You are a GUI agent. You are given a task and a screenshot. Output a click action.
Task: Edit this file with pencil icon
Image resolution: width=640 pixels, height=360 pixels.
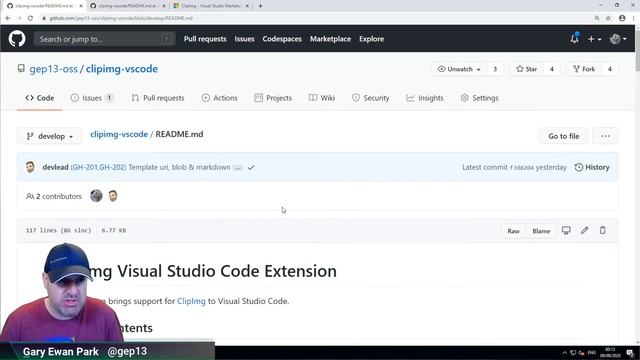584,231
